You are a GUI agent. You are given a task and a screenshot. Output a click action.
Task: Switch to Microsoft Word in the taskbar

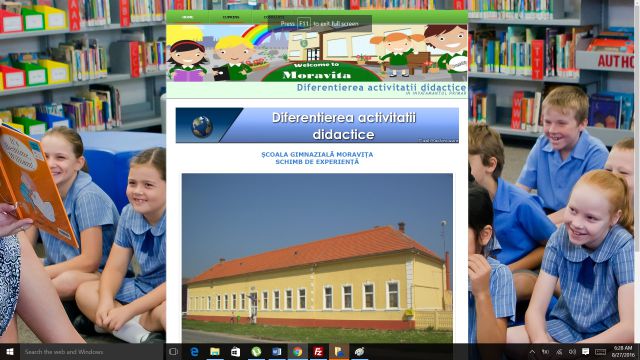pos(277,352)
